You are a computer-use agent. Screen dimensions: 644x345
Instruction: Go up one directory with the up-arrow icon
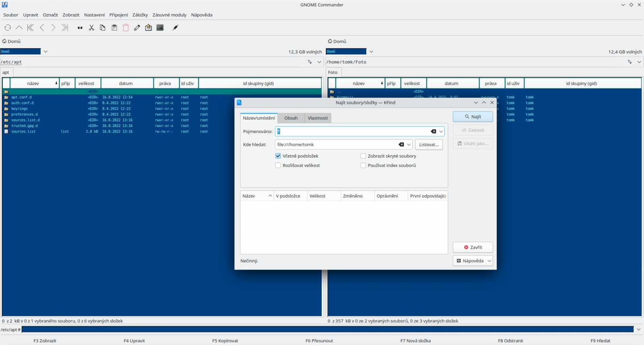click(x=19, y=28)
